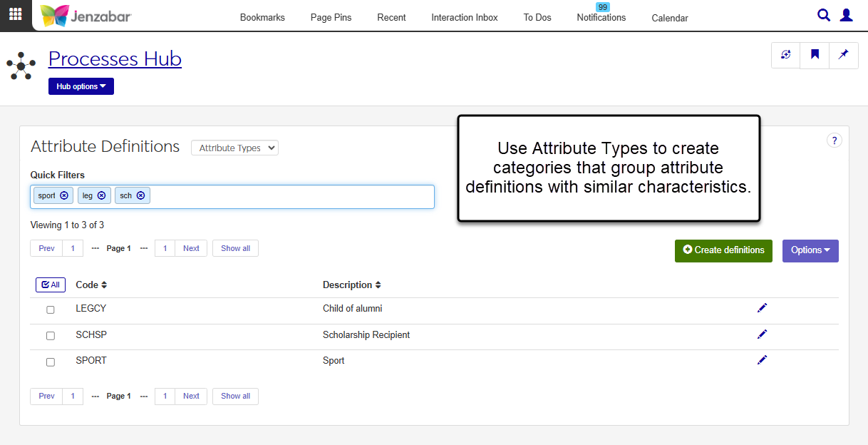The height and width of the screenshot is (445, 868).
Task: Select the SCHSP row checkbox
Action: (51, 335)
